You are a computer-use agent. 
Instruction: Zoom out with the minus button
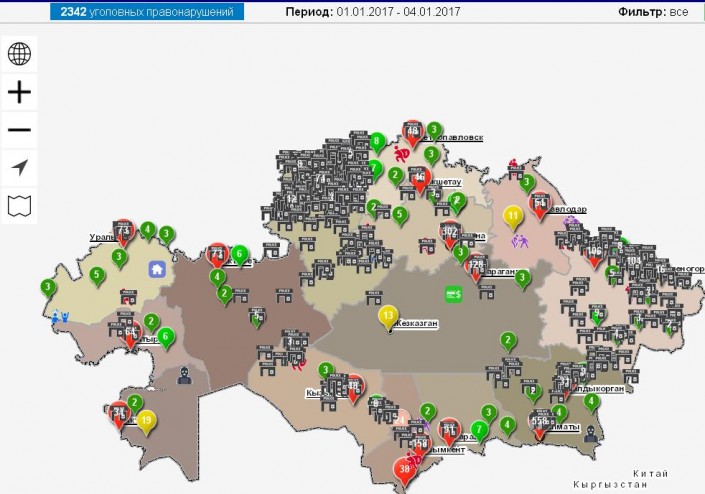point(20,130)
